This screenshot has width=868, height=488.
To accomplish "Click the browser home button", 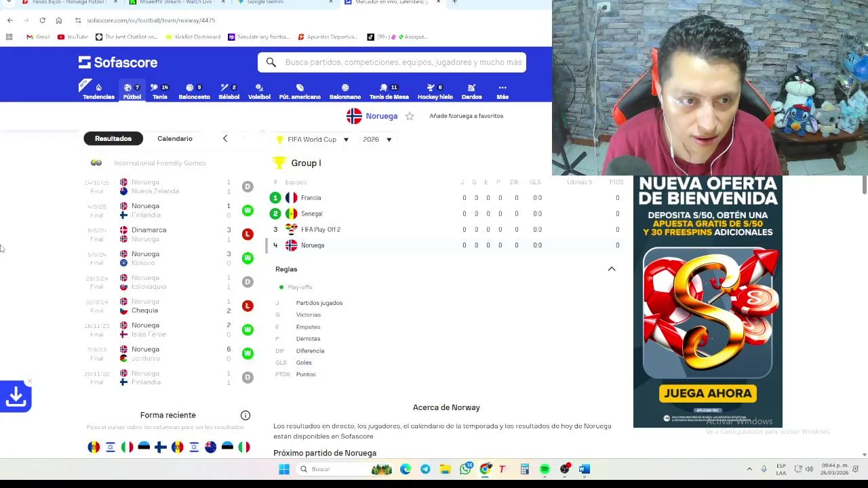I will 59,20.
